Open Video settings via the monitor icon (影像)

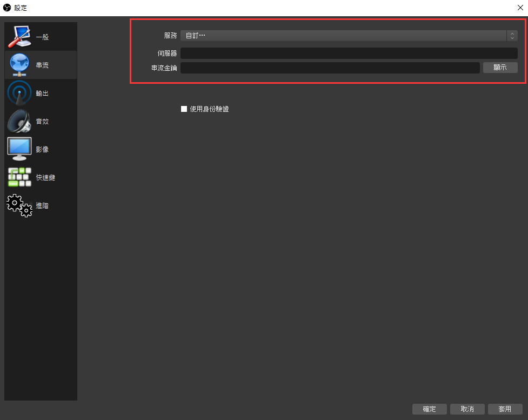click(19, 149)
